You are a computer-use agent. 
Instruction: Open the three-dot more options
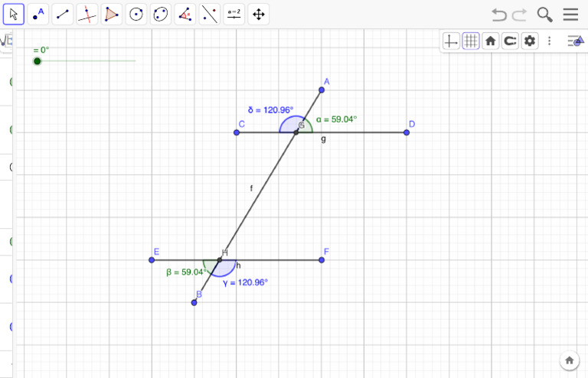[550, 41]
